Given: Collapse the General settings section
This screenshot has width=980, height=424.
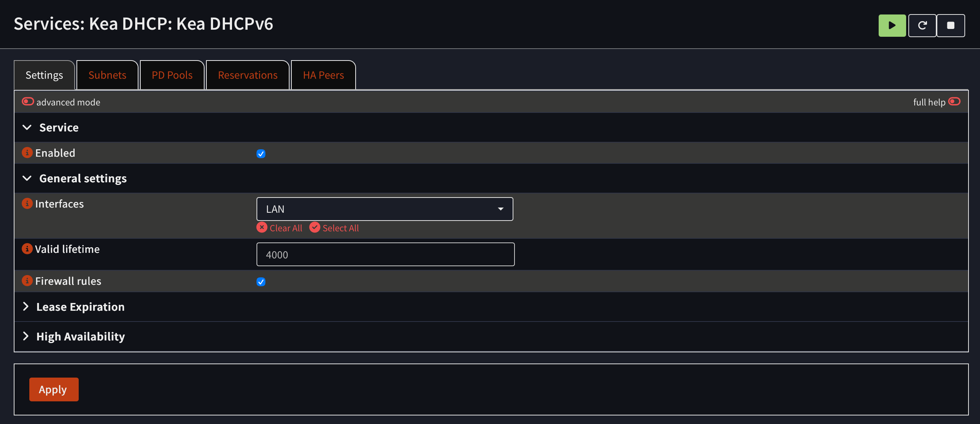Looking at the screenshot, I should click(82, 179).
